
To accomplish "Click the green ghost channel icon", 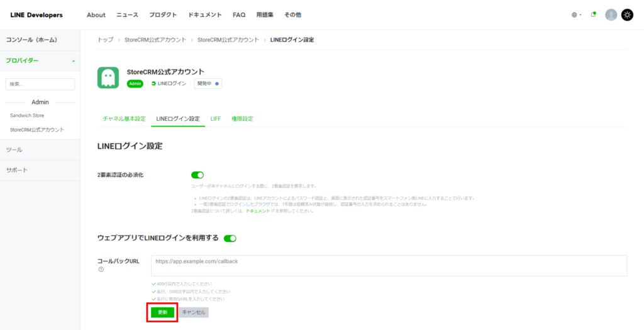I will pos(108,77).
